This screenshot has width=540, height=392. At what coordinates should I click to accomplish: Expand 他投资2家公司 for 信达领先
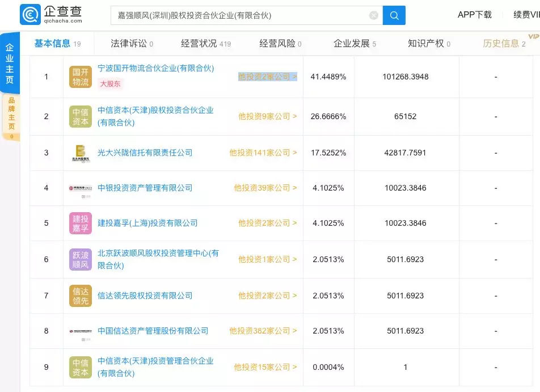[268, 296]
